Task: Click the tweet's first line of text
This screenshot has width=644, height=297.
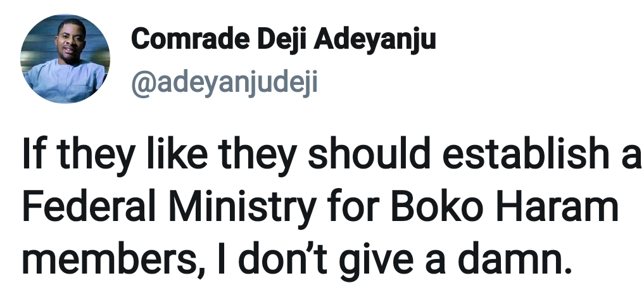Action: 329,155
